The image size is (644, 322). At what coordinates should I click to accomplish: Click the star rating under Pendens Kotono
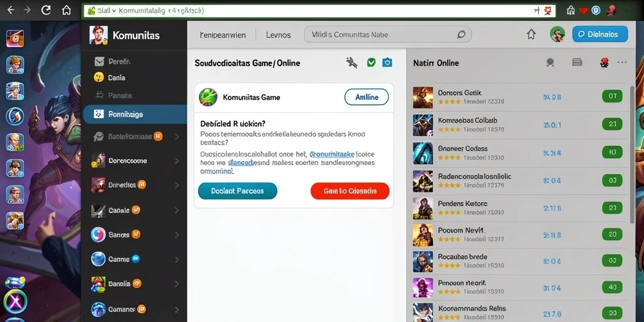pos(449,213)
